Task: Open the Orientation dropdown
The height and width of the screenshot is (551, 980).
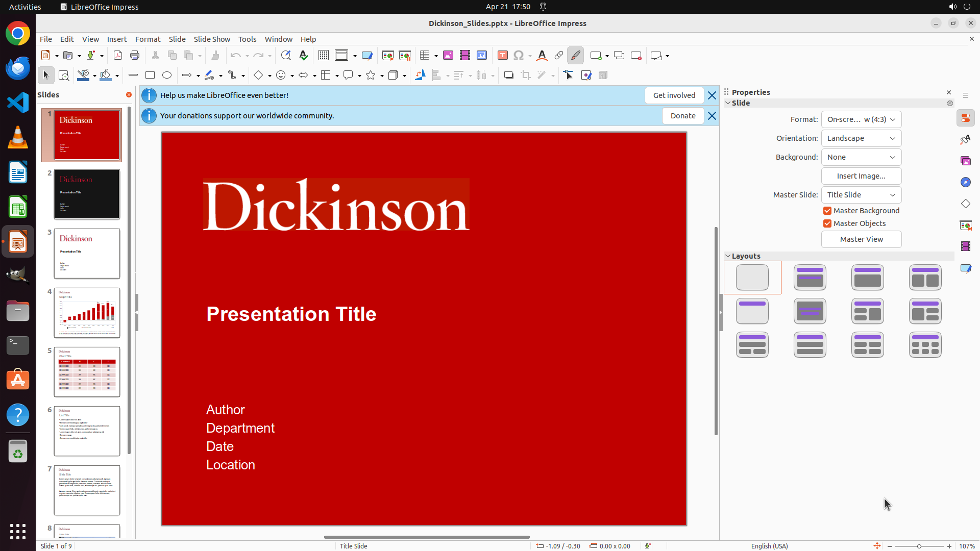Action: click(x=861, y=138)
